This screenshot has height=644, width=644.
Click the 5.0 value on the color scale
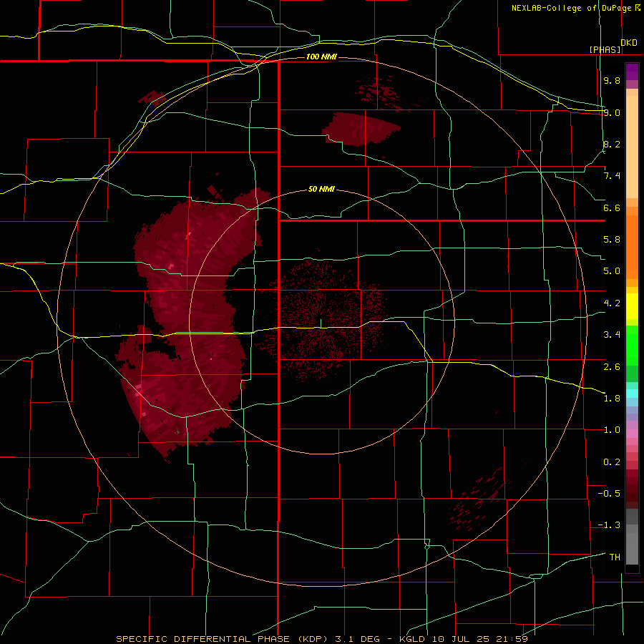click(x=612, y=271)
